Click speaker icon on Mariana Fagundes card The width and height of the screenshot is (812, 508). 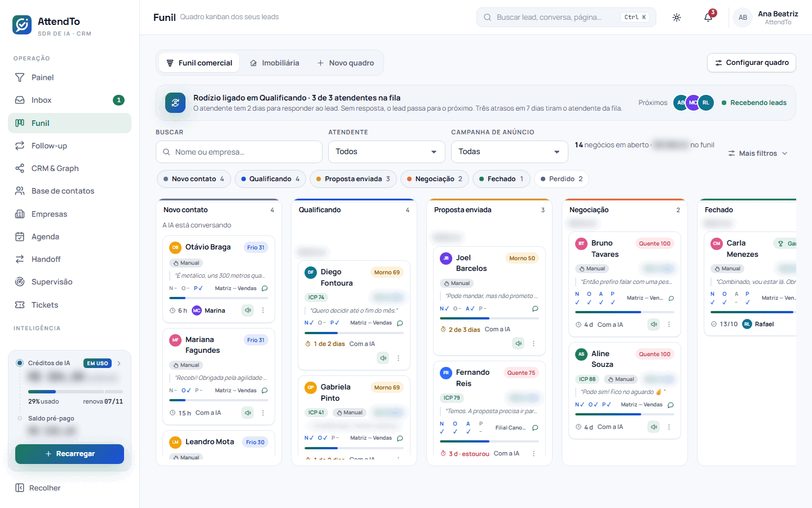point(248,413)
